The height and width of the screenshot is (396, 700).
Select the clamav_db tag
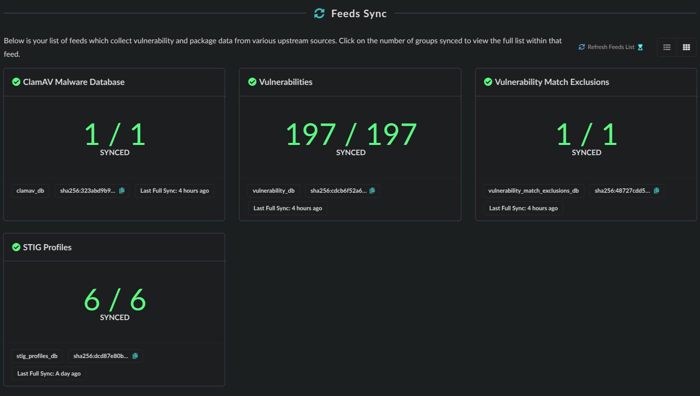(30, 191)
